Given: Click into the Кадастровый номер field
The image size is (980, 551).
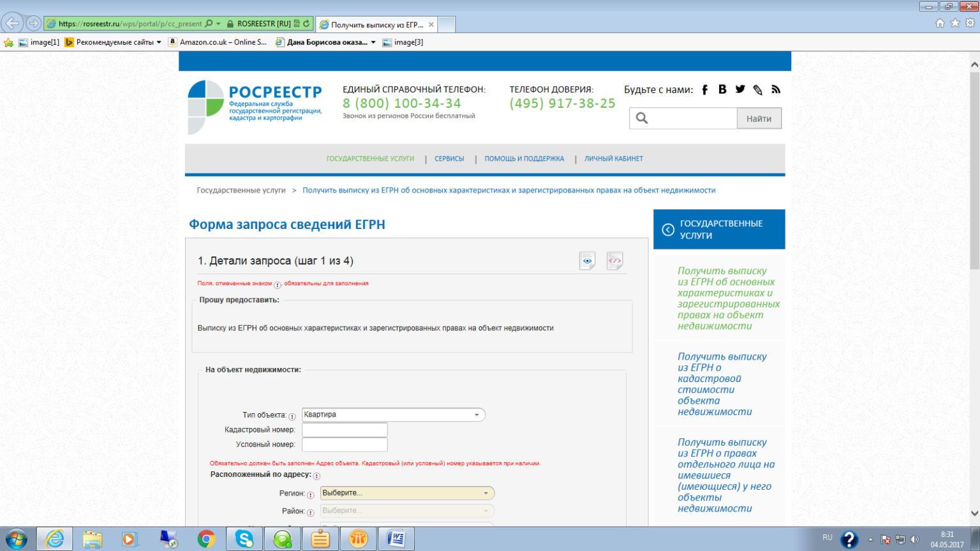Looking at the screenshot, I should click(345, 430).
